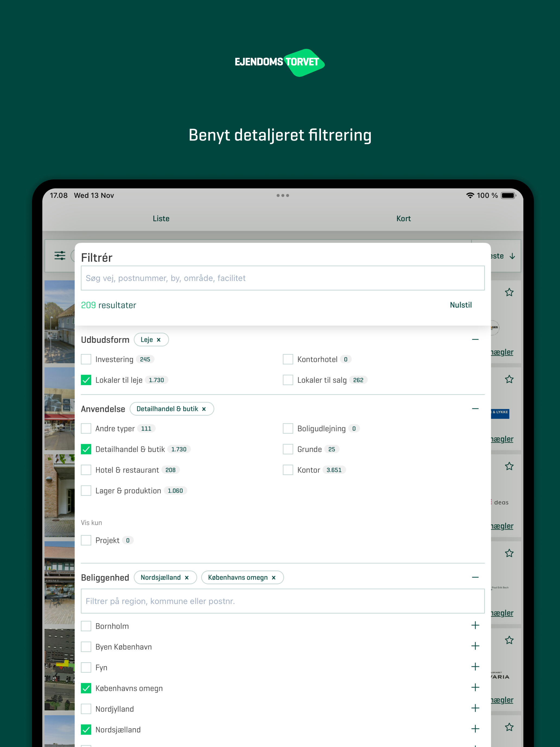Expand Fyn sub-areas
Viewport: 560px width, 747px height.
[x=475, y=667]
